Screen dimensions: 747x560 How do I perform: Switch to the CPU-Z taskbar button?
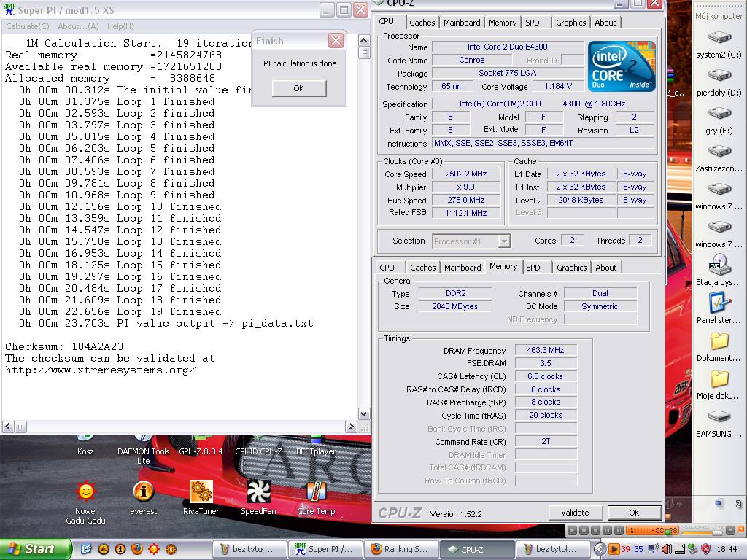476,549
